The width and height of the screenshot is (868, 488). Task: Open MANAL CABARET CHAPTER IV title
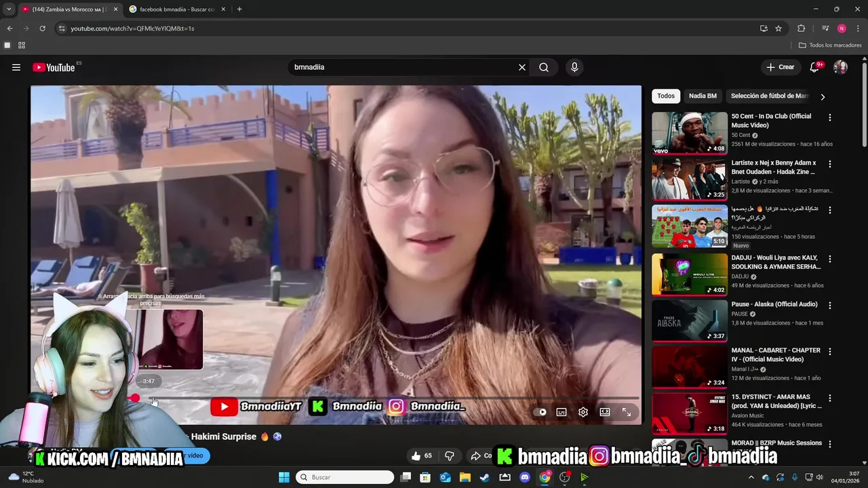pyautogui.click(x=776, y=355)
